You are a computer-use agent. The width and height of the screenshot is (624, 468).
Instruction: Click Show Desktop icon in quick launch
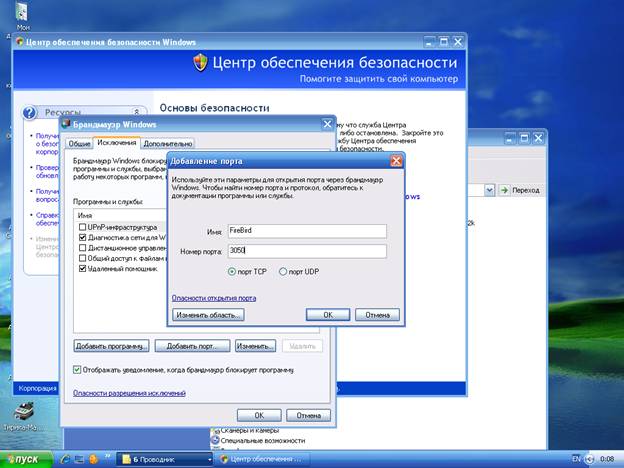[79, 459]
